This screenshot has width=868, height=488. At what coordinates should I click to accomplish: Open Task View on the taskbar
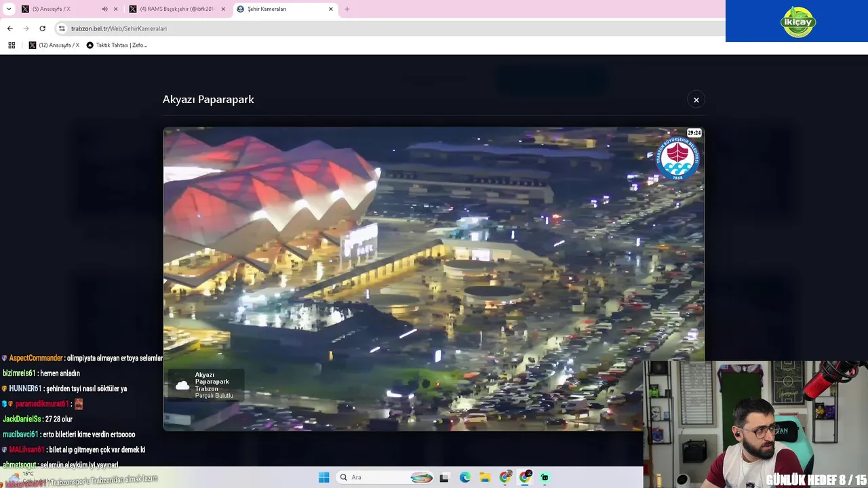point(444,477)
